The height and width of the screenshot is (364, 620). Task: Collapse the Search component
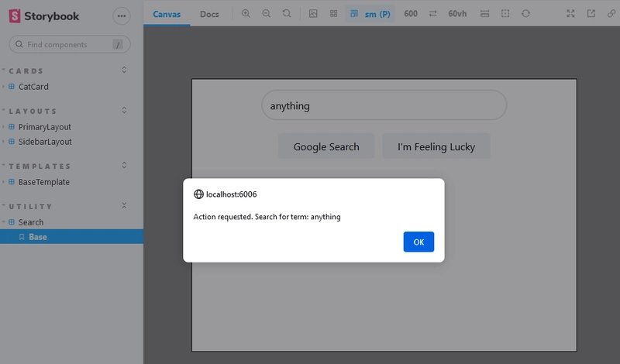tap(30, 222)
